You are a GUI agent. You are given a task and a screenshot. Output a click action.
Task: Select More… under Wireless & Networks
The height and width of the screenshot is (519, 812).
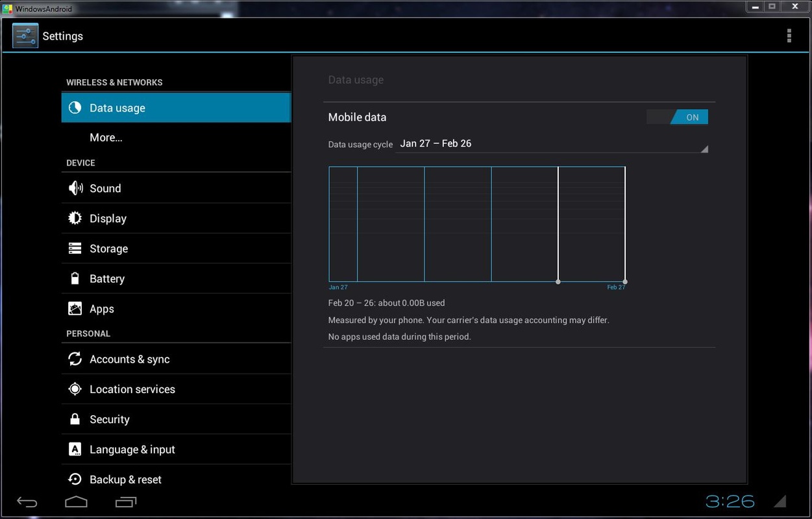click(106, 138)
